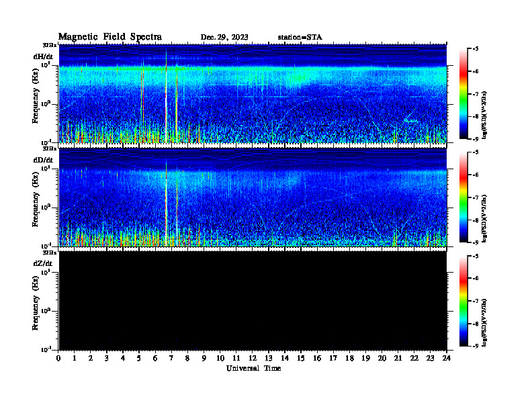Click "-5" on the dZ/dt color bar scale

(476, 257)
